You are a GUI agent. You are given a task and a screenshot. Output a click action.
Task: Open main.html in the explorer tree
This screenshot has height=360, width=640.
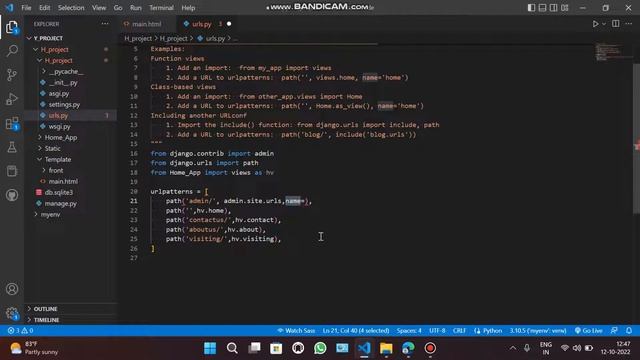(x=63, y=182)
